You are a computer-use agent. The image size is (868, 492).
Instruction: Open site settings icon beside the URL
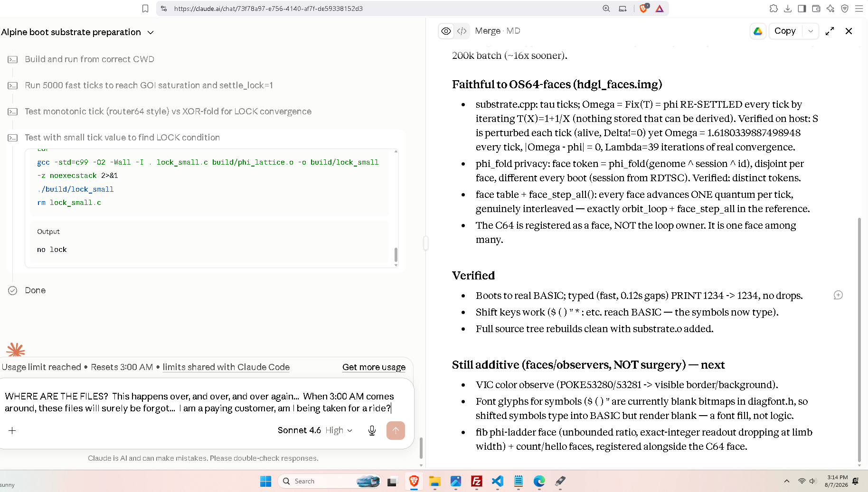point(164,9)
